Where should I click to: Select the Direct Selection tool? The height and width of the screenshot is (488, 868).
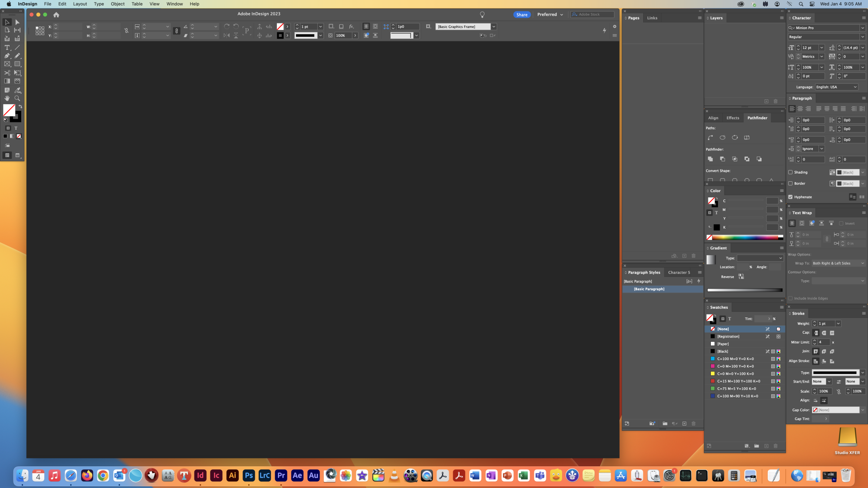[17, 22]
